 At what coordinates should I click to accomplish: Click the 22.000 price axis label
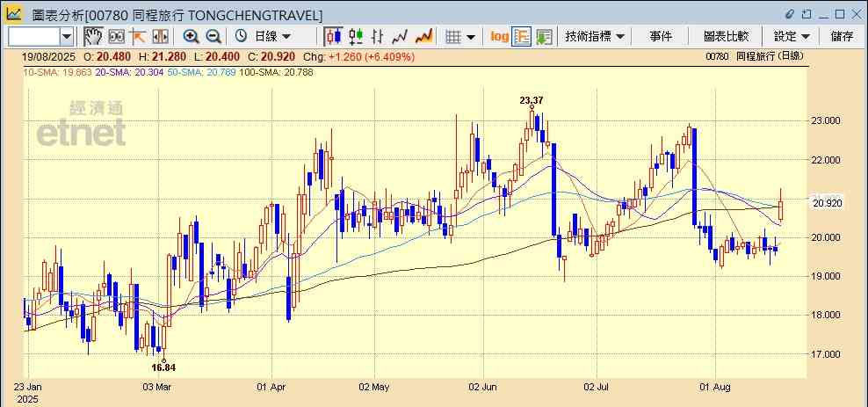click(827, 160)
